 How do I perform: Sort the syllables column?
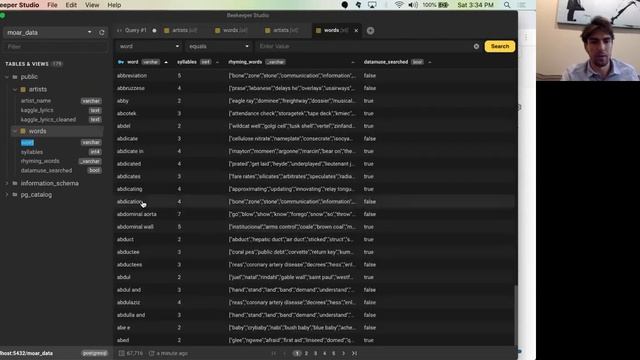[x=217, y=62]
